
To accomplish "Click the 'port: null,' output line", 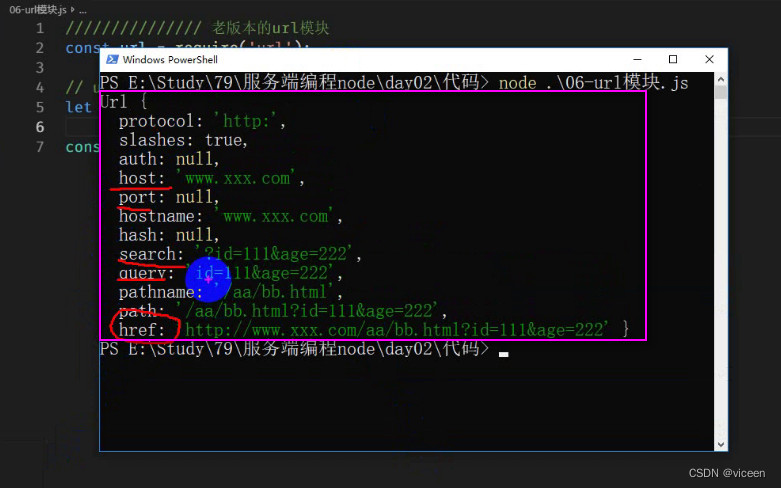I will pos(169,197).
